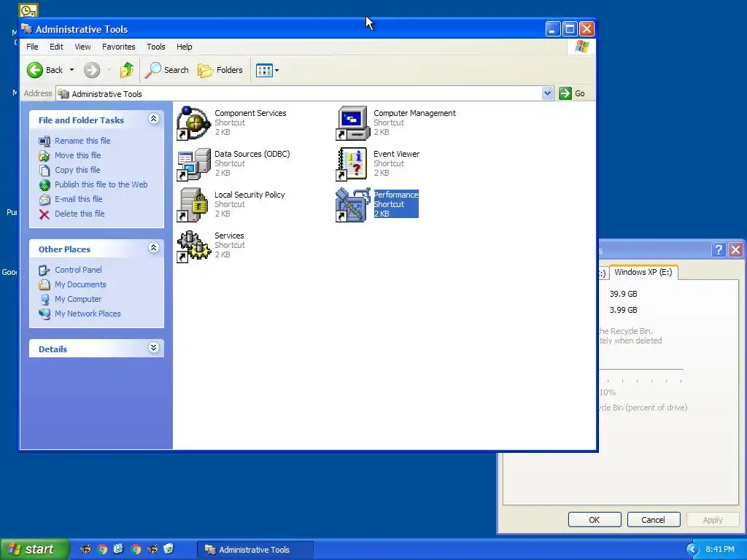Click the My Computer icon in Other Places
Viewport: 747px width, 560px height.
44,300
